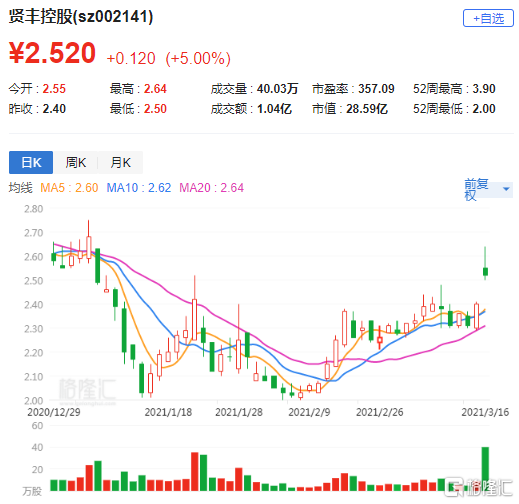The width and height of the screenshot is (519, 504).
Task: Click the y-axis price label 2.00
Action: 34,400
